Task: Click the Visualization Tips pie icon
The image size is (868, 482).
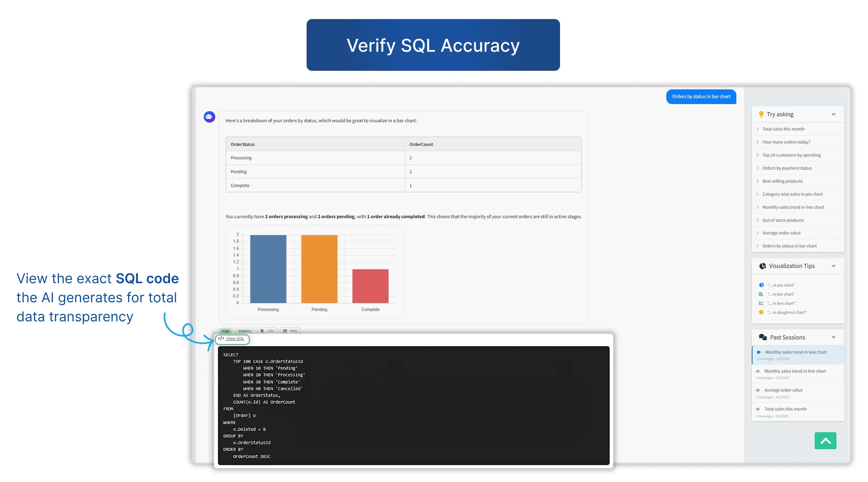Action: coord(762,266)
